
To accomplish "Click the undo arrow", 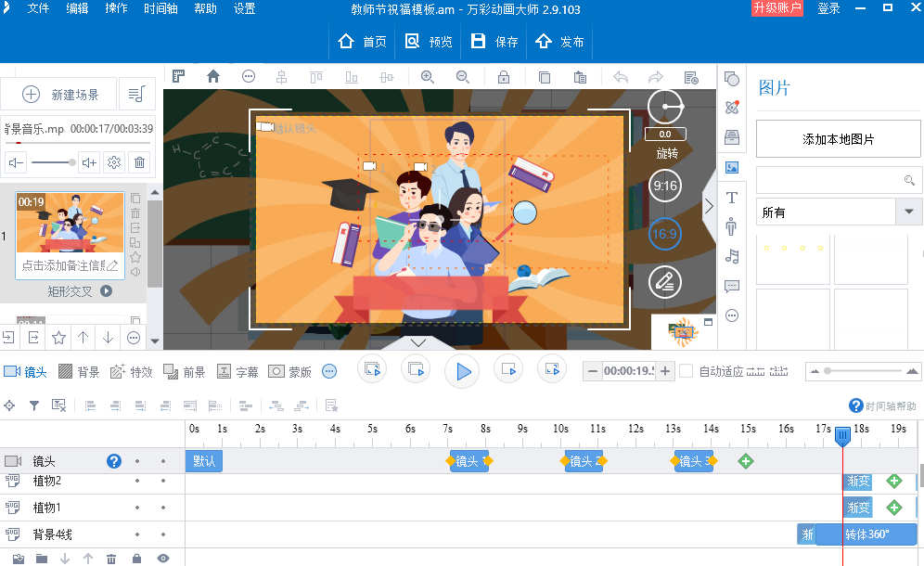I will pos(621,77).
